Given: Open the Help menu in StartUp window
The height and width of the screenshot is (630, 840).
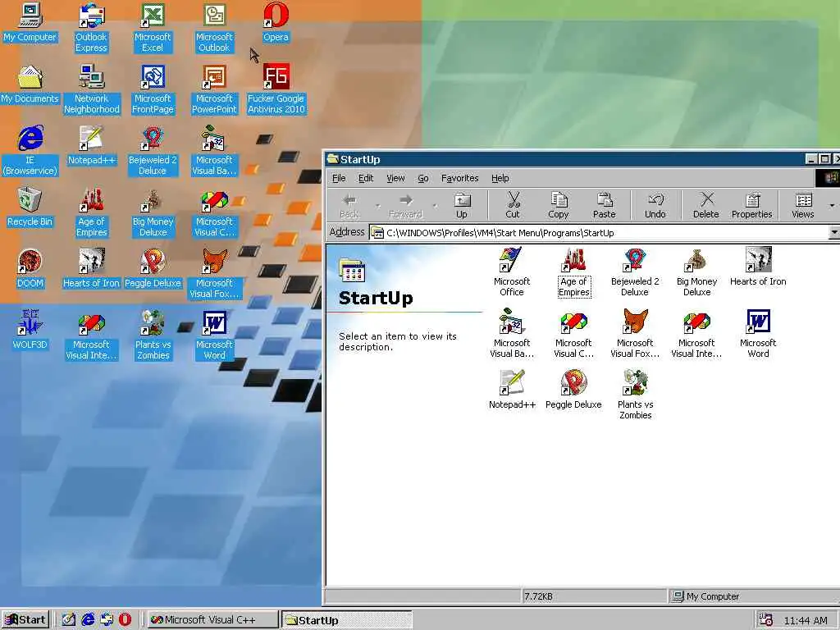Looking at the screenshot, I should click(500, 178).
